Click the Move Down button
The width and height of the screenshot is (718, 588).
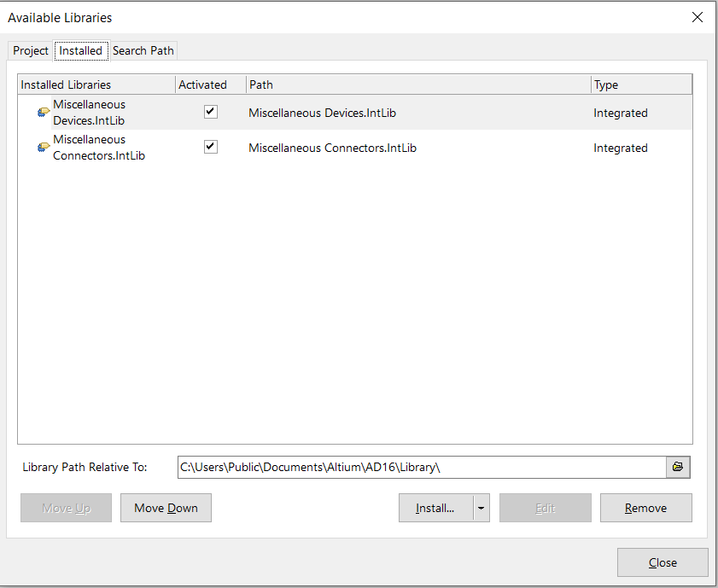tap(166, 508)
